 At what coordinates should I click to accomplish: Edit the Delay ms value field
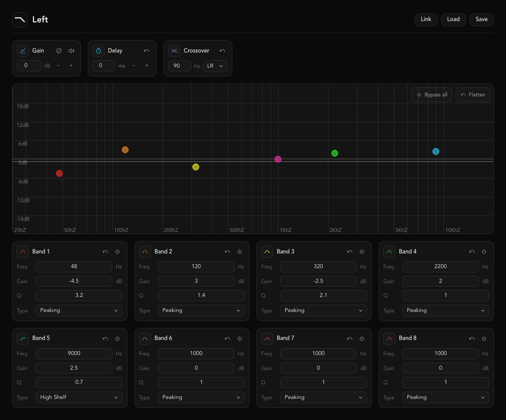[104, 65]
